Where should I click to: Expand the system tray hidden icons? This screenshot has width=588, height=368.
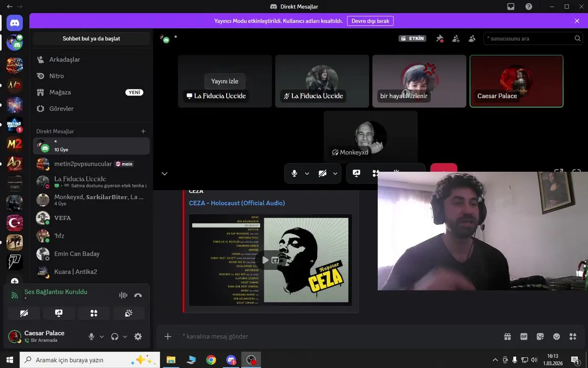495,360
